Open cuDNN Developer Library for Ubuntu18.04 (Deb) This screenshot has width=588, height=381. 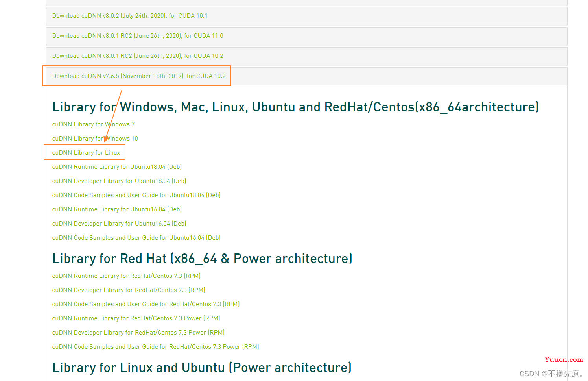coord(119,181)
